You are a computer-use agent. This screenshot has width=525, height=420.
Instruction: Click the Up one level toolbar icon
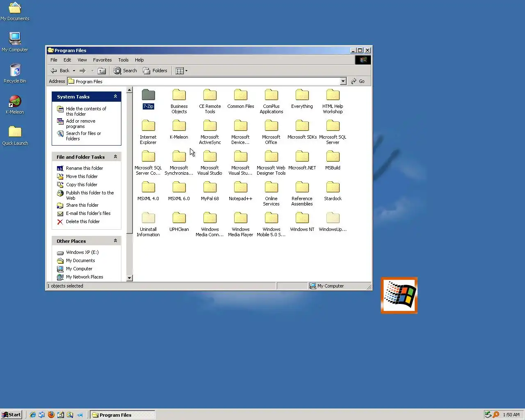(x=102, y=71)
